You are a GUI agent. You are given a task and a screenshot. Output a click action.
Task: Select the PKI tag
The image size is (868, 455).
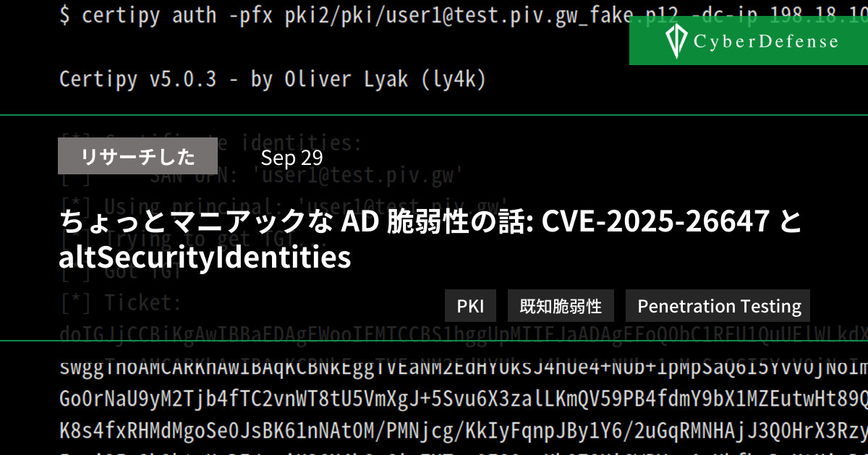(470, 306)
